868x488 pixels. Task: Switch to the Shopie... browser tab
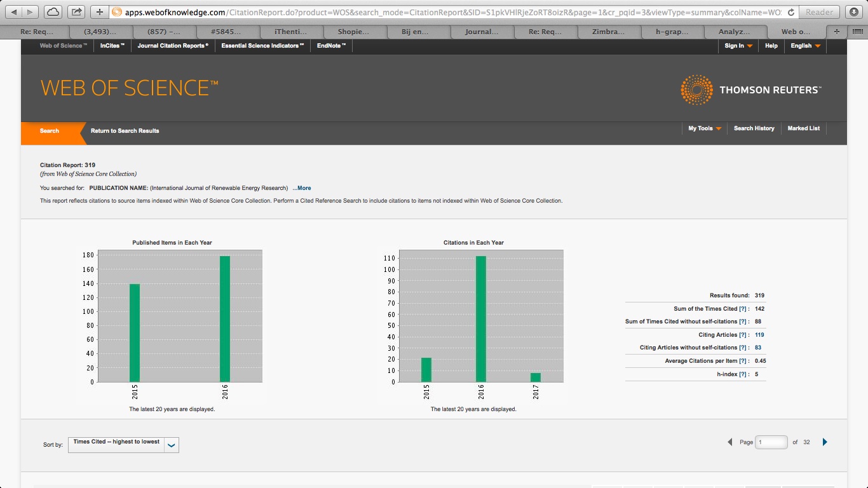(x=354, y=31)
